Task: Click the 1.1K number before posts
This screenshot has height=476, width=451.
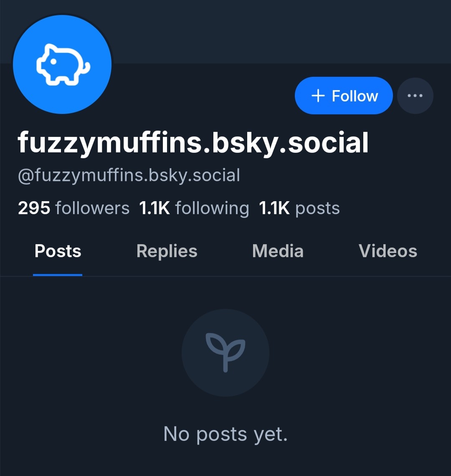Action: [x=274, y=208]
